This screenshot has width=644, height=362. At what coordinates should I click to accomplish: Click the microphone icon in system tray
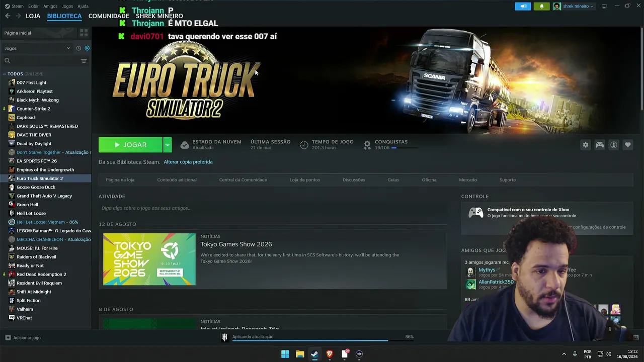(x=575, y=354)
